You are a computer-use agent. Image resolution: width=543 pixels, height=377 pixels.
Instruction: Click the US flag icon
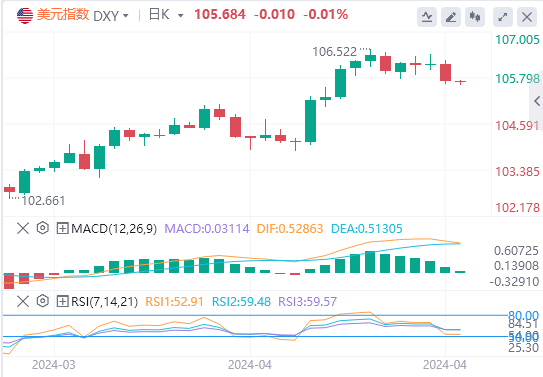[x=25, y=16]
